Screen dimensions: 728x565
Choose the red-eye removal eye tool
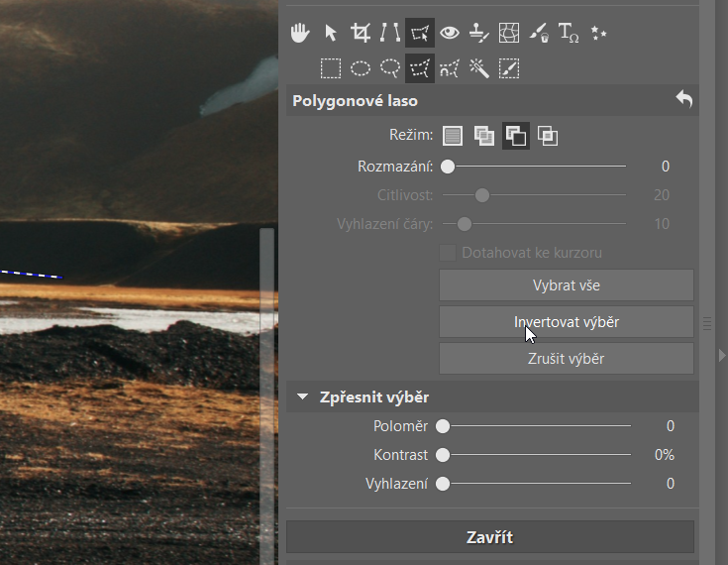450,34
